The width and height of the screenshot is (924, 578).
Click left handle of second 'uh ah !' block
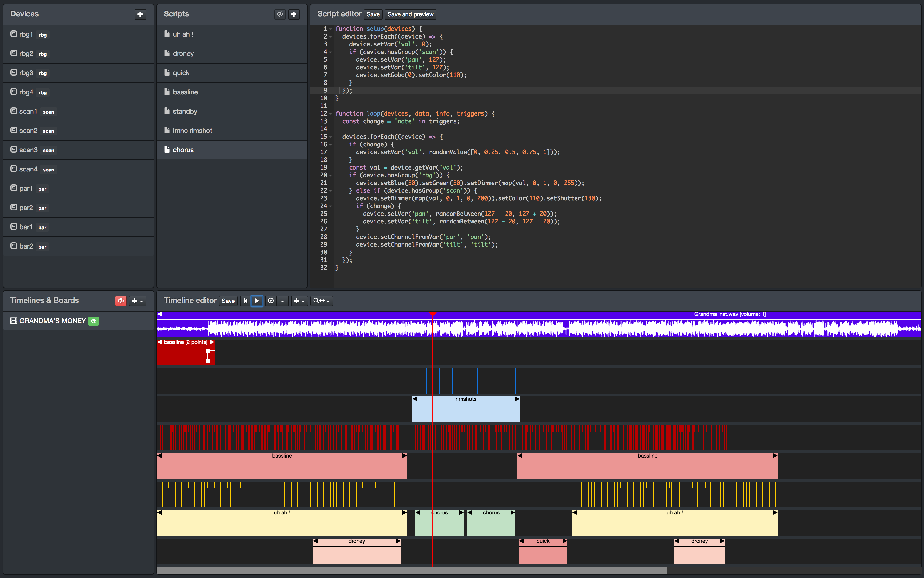click(x=575, y=513)
